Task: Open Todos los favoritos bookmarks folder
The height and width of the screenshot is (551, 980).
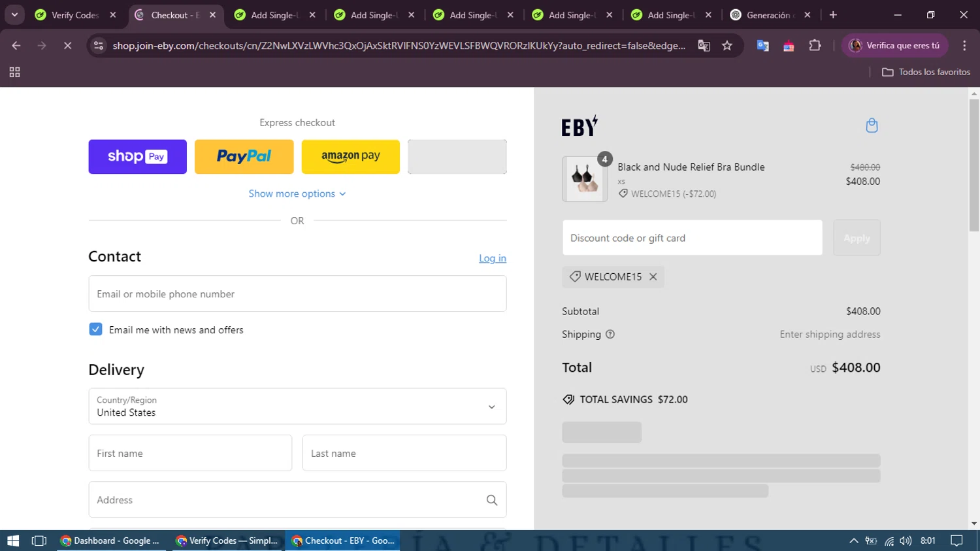Action: pyautogui.click(x=926, y=72)
